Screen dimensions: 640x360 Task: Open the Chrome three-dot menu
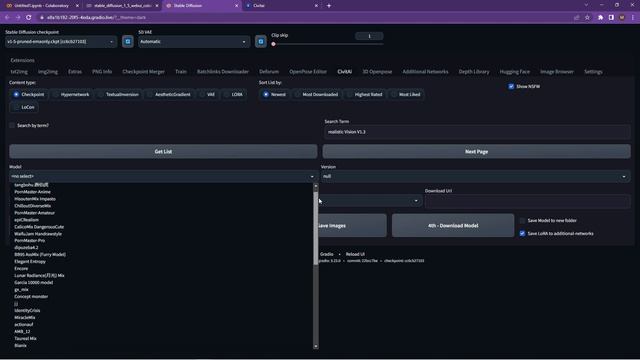633,18
